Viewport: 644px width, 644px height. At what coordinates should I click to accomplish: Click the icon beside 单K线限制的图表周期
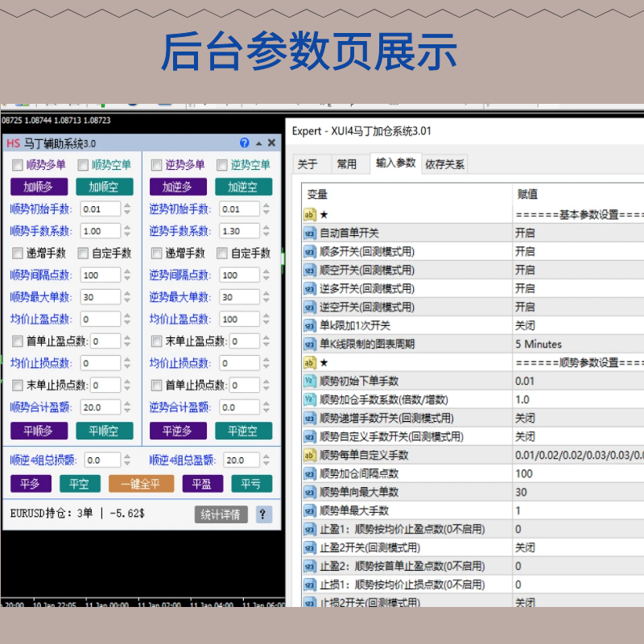[x=310, y=345]
